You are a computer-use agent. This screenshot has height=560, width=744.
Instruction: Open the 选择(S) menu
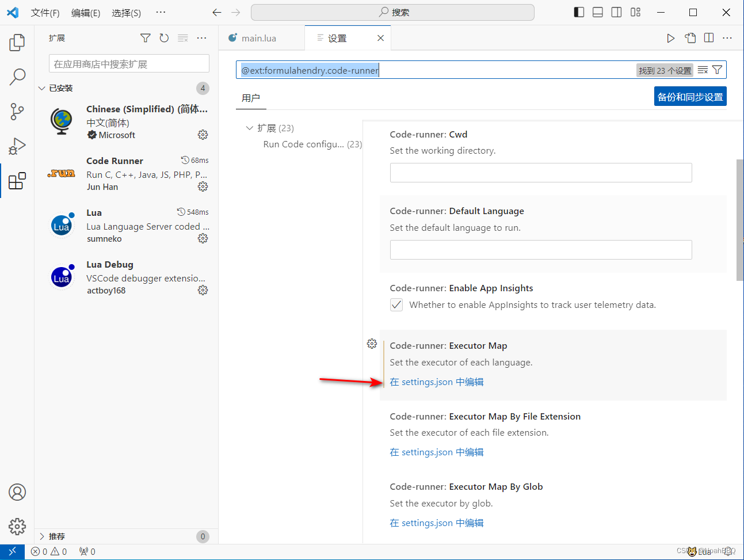tap(126, 13)
